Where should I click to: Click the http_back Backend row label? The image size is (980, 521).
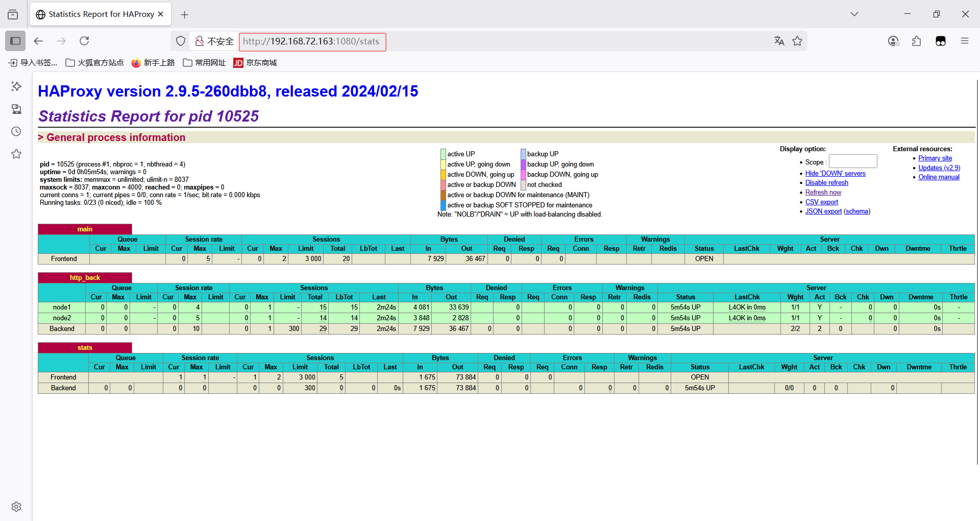(x=62, y=329)
